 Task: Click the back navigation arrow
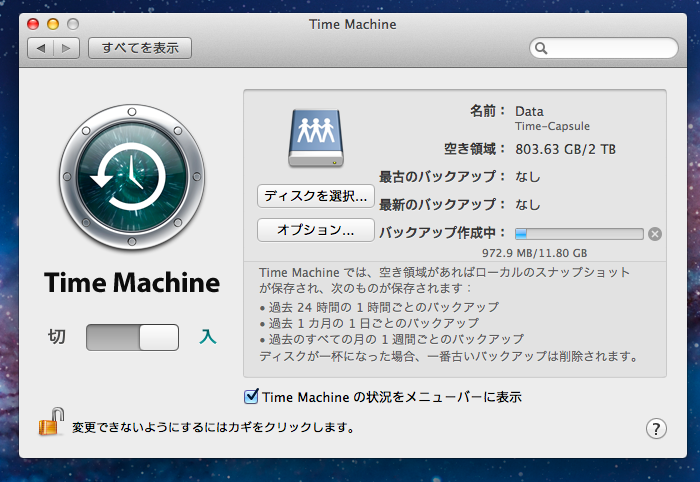click(41, 48)
